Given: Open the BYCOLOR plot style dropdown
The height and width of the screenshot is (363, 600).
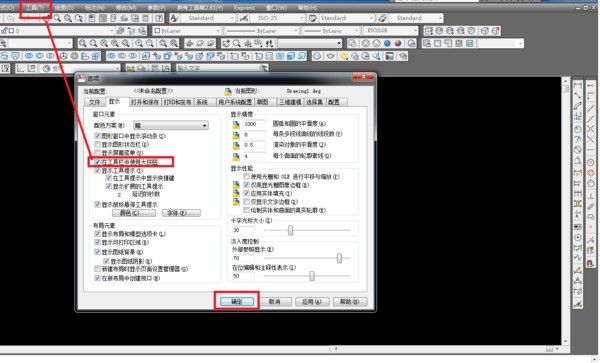Looking at the screenshot, I should (x=391, y=31).
